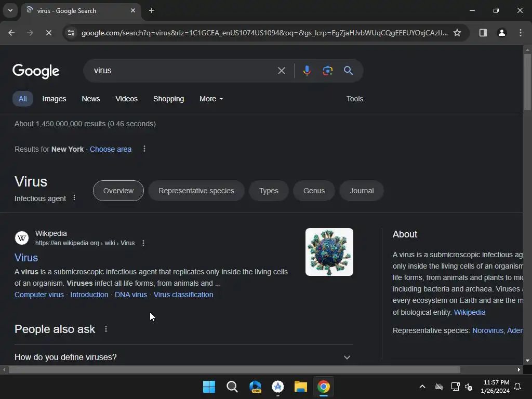
Task: Expand How do you define viruses question
Action: pyautogui.click(x=183, y=357)
